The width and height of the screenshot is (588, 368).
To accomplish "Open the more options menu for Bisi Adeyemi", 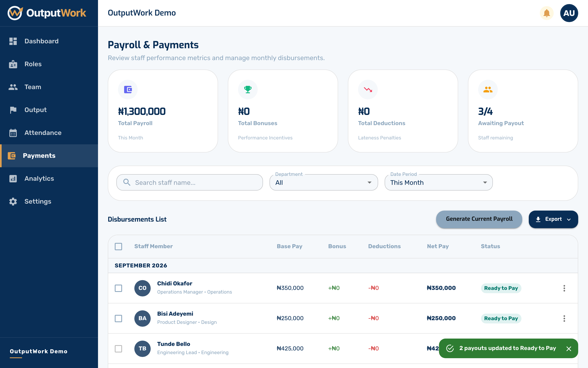I will [564, 318].
